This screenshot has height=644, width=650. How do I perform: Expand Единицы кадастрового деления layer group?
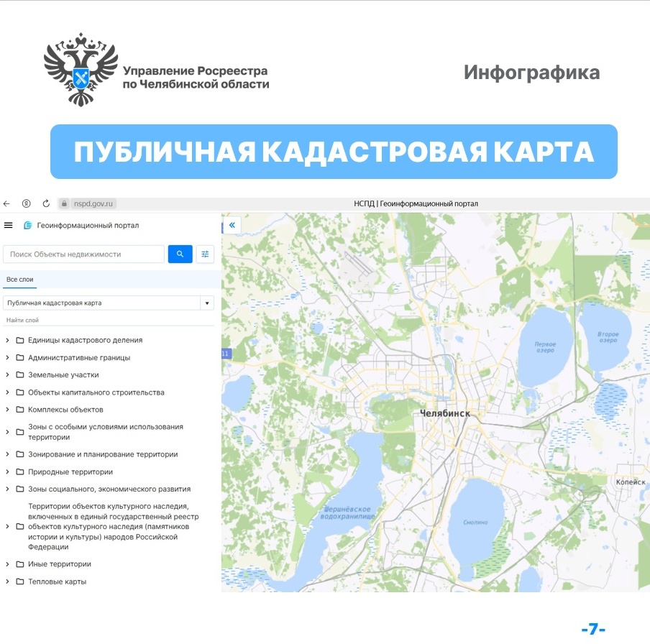click(x=7, y=341)
